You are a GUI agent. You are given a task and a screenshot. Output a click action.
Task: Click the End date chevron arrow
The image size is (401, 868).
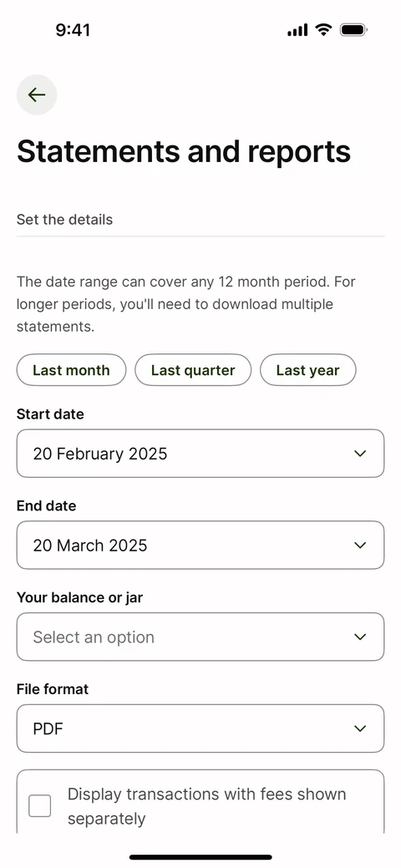[360, 546]
